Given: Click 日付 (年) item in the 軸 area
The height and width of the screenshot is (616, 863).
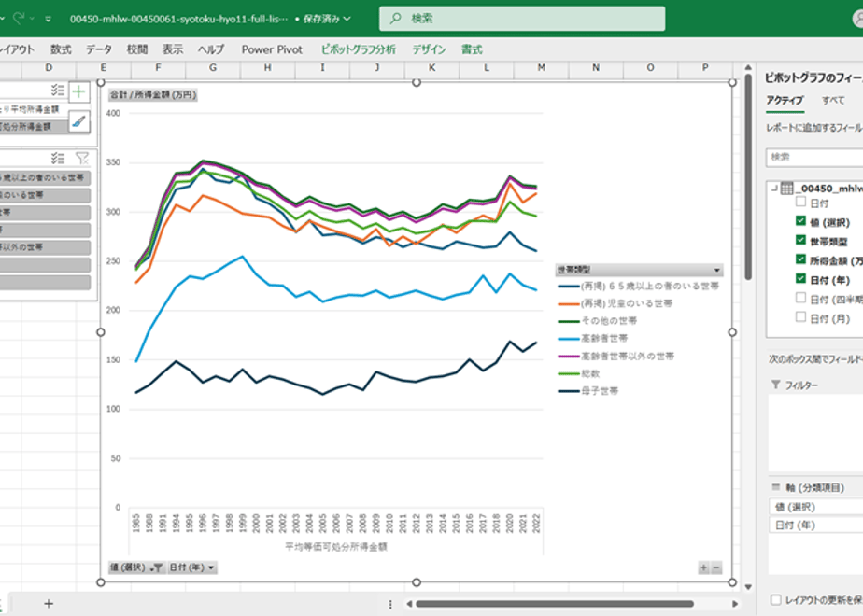Looking at the screenshot, I should (x=815, y=525).
